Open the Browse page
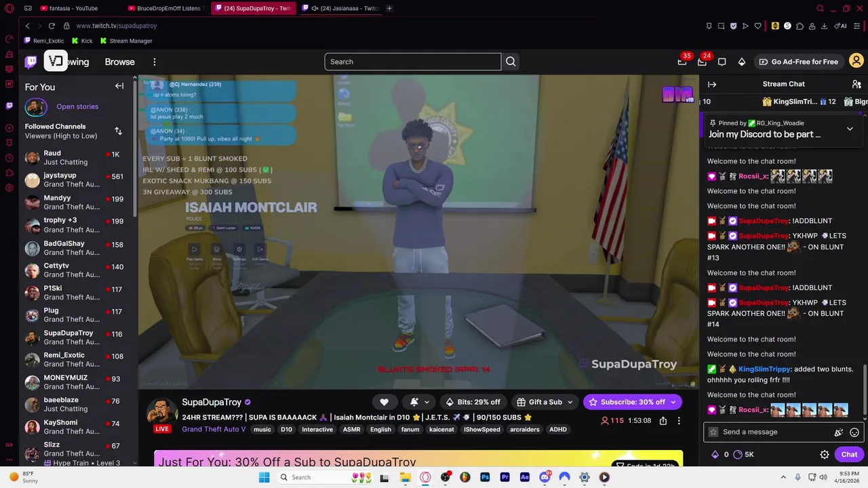The image size is (868, 488). click(x=119, y=62)
